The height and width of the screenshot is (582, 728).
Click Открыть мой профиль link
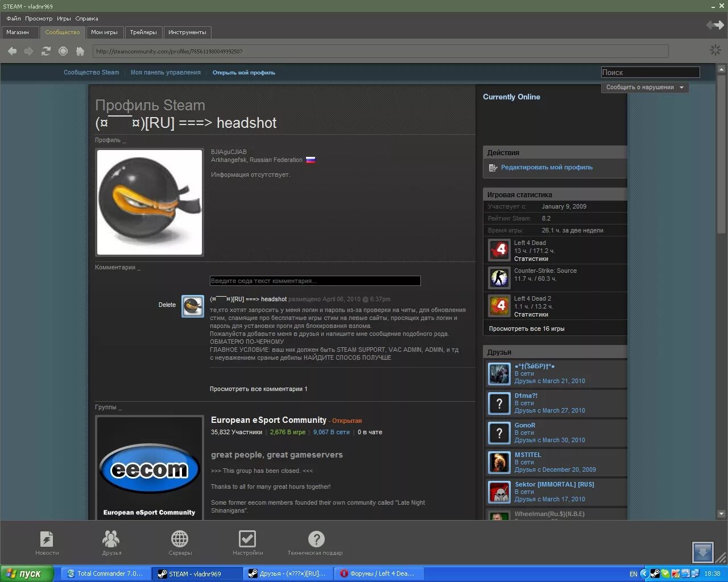pos(244,73)
